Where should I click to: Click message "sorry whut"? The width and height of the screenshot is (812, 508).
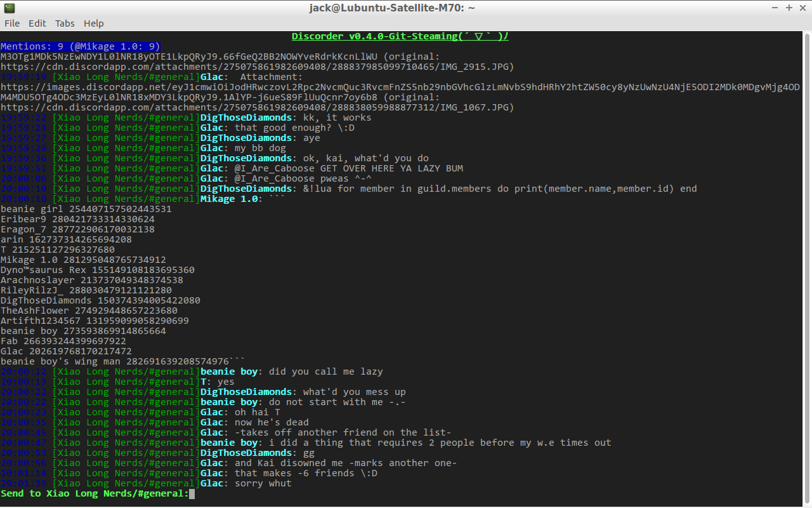[x=263, y=483]
